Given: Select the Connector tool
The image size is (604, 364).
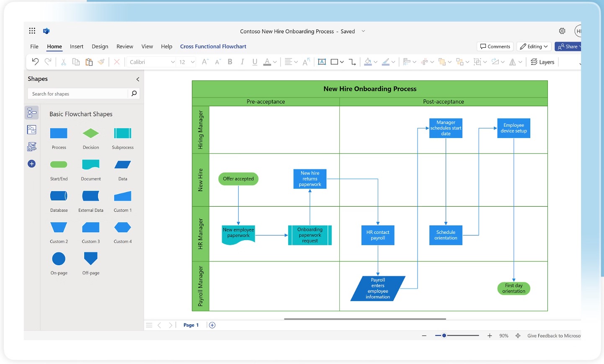Looking at the screenshot, I should 352,62.
